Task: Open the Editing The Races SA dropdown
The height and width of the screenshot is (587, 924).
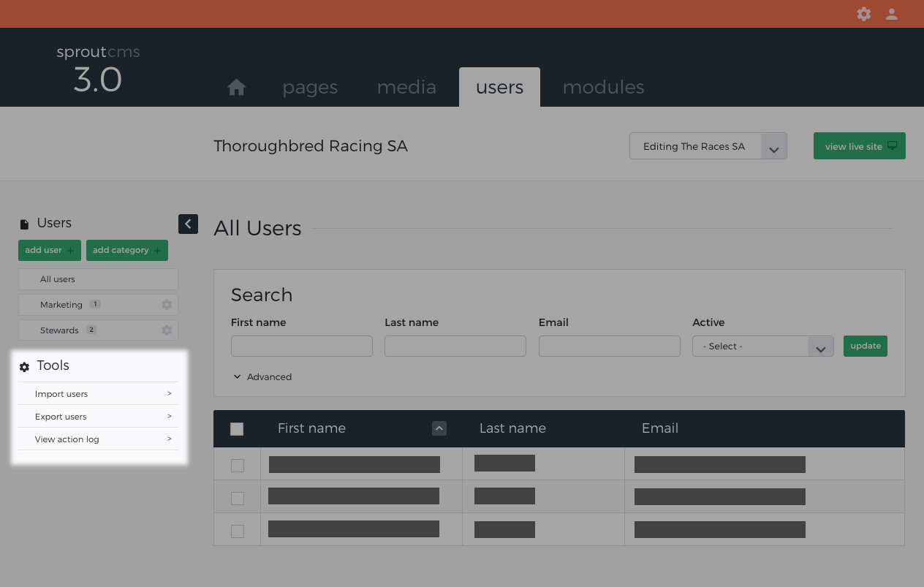Action: [x=708, y=146]
